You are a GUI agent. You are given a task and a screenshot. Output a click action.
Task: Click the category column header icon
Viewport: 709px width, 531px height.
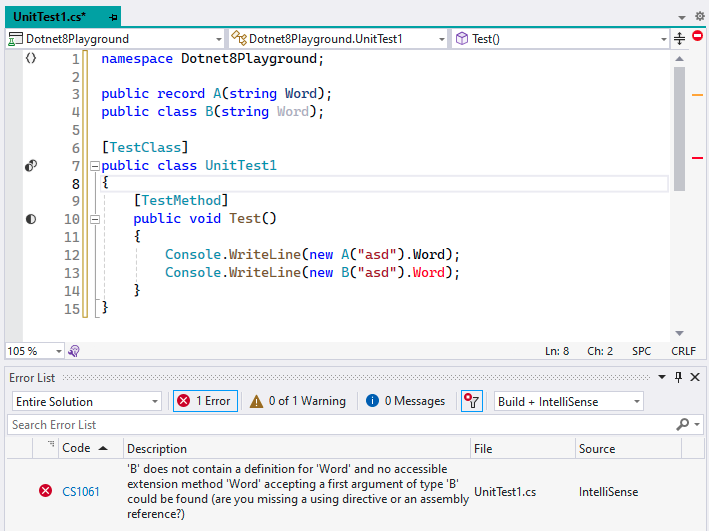[x=51, y=444]
